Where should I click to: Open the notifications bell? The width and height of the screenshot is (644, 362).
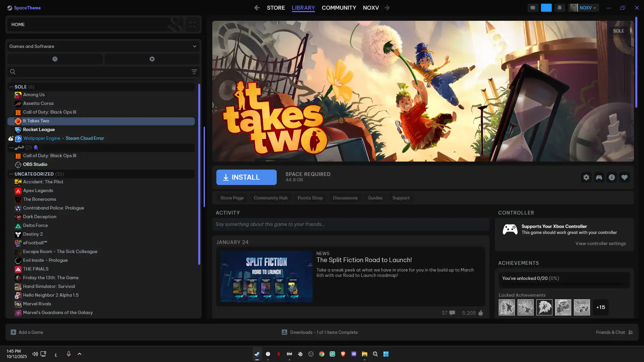tap(559, 8)
